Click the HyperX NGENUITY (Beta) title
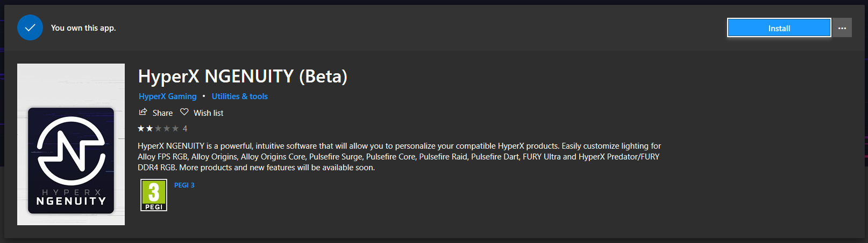868x243 pixels. [x=243, y=77]
